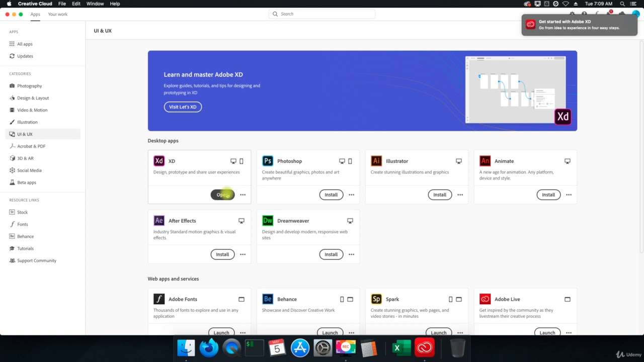Open Fonts resource link
The width and height of the screenshot is (644, 362).
click(43, 224)
